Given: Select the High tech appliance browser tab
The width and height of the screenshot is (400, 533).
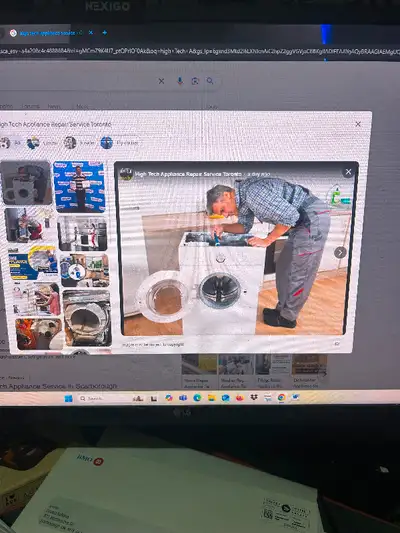Looking at the screenshot, I should coord(46,33).
